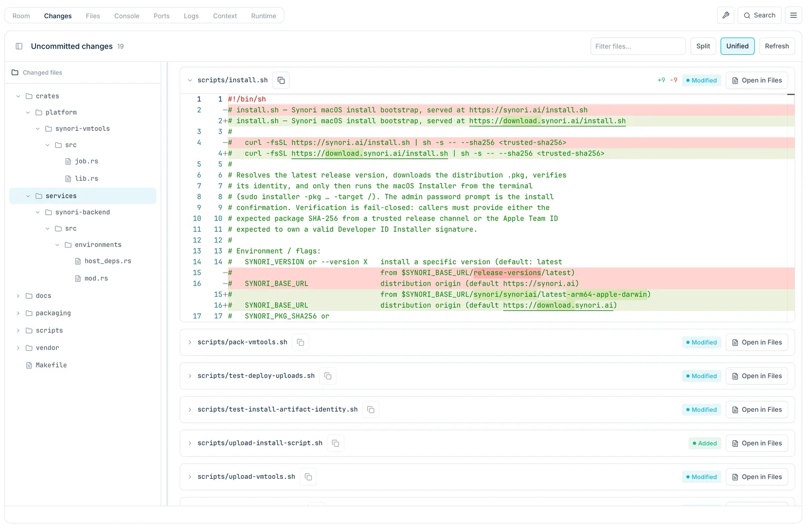
Task: Open the Ports tab
Action: tap(161, 16)
